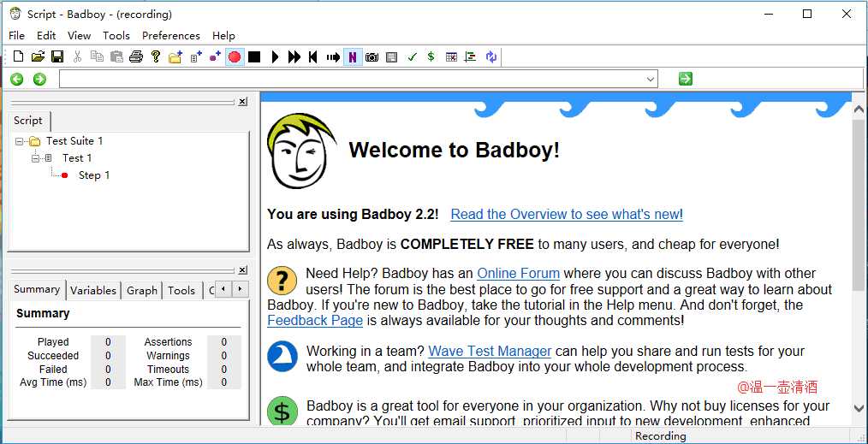This screenshot has height=444, width=868.
Task: Click the browser pane scrollbar down arrow
Action: (859, 409)
